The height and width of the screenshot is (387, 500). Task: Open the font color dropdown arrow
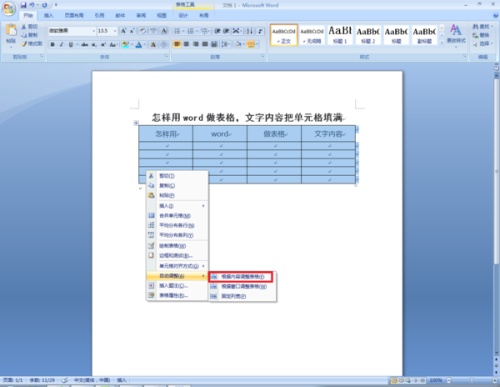tap(145, 44)
